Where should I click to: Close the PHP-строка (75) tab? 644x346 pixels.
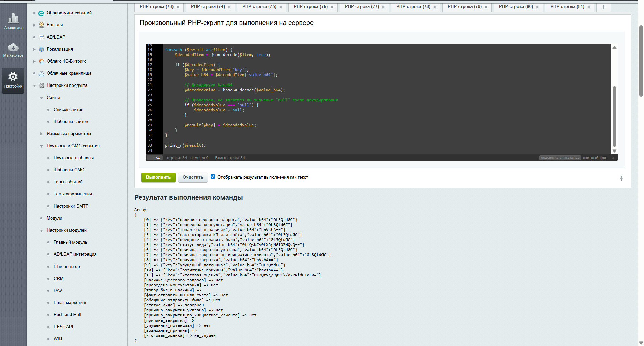[281, 7]
